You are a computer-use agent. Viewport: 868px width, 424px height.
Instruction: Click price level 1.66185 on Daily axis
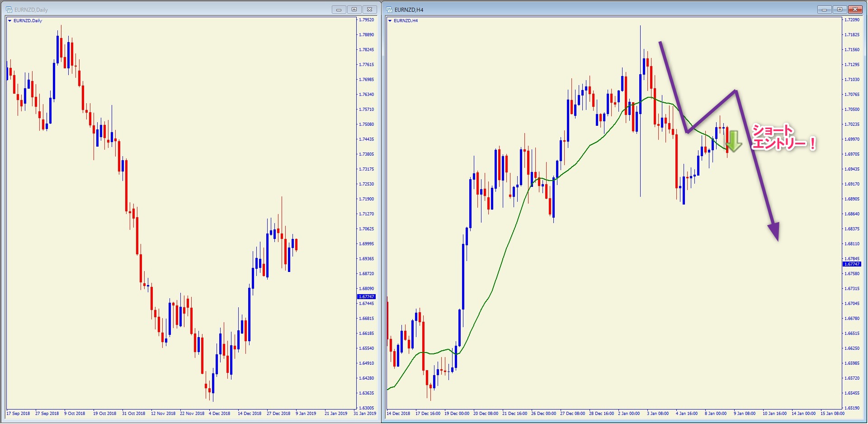(x=367, y=333)
